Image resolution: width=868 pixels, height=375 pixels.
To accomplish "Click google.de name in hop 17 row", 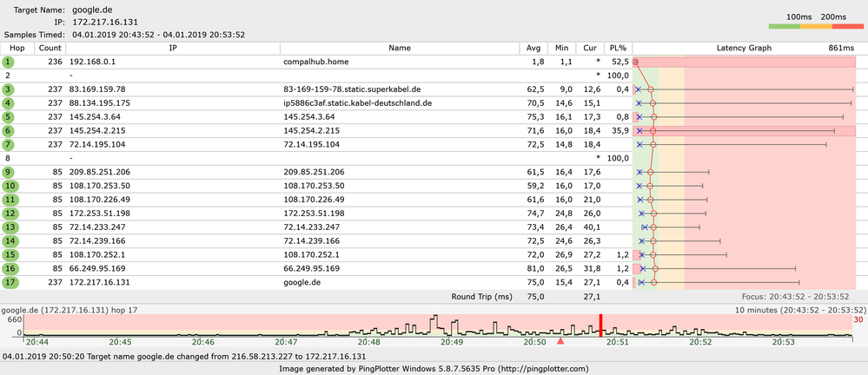I will click(301, 282).
